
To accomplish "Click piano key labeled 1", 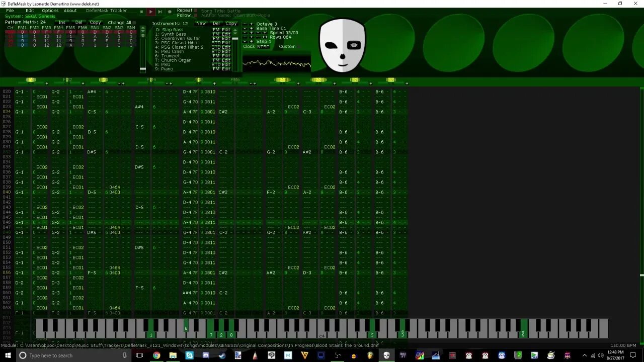I will pyautogui.click(x=151, y=330).
